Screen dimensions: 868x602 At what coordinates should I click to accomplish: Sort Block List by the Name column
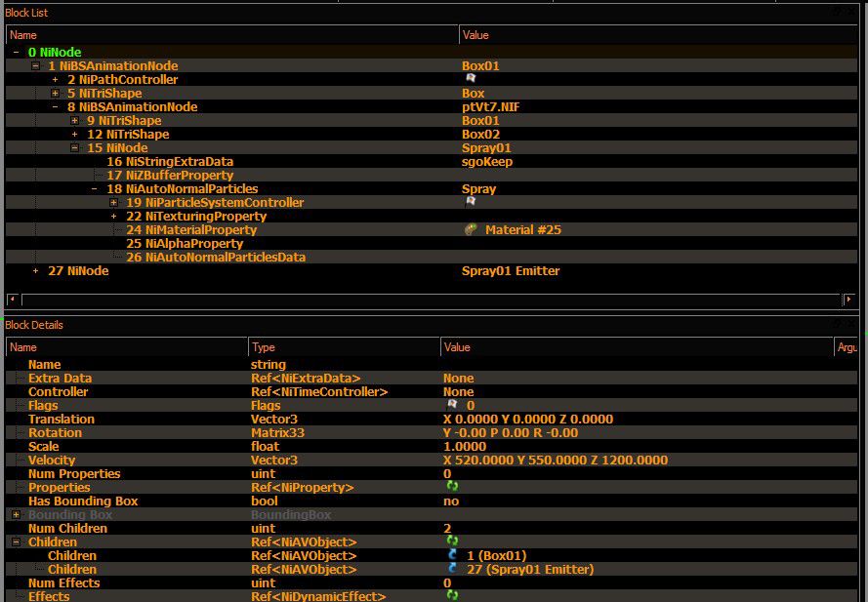point(232,35)
